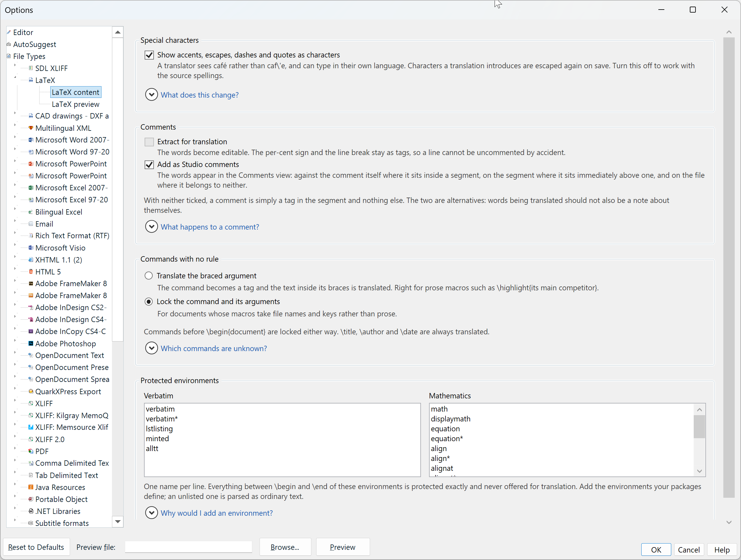Screen dimensions: 741x560
Task: Click the AutoSuggest icon in tree
Action: (9, 44)
